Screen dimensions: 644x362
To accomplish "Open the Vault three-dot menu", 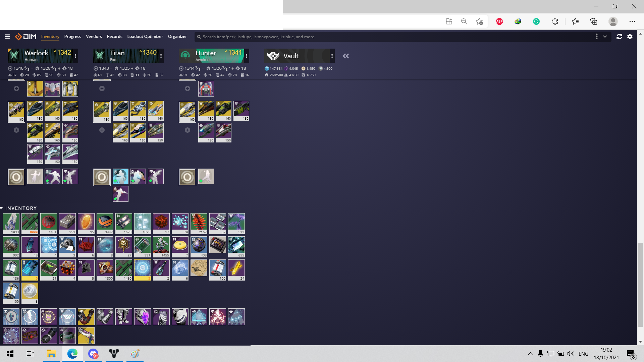I will 332,56.
